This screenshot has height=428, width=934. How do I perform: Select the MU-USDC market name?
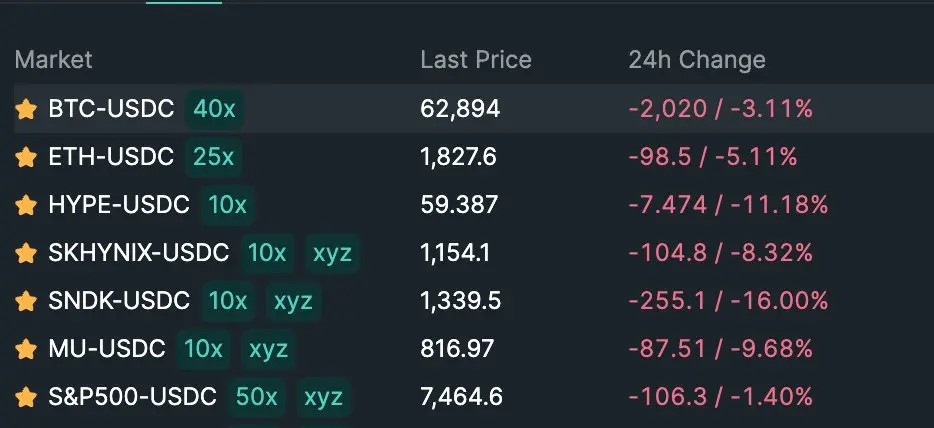pyautogui.click(x=107, y=349)
